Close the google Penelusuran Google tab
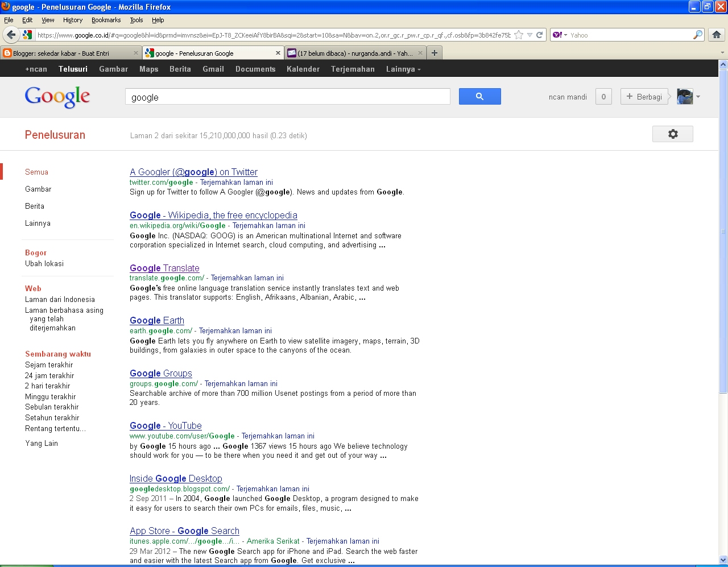This screenshot has height=567, width=728. tap(278, 53)
